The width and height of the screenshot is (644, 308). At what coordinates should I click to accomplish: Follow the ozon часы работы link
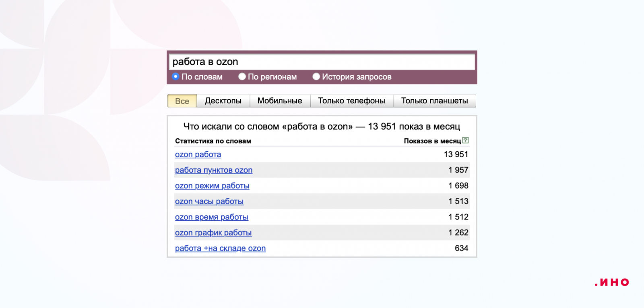point(209,201)
